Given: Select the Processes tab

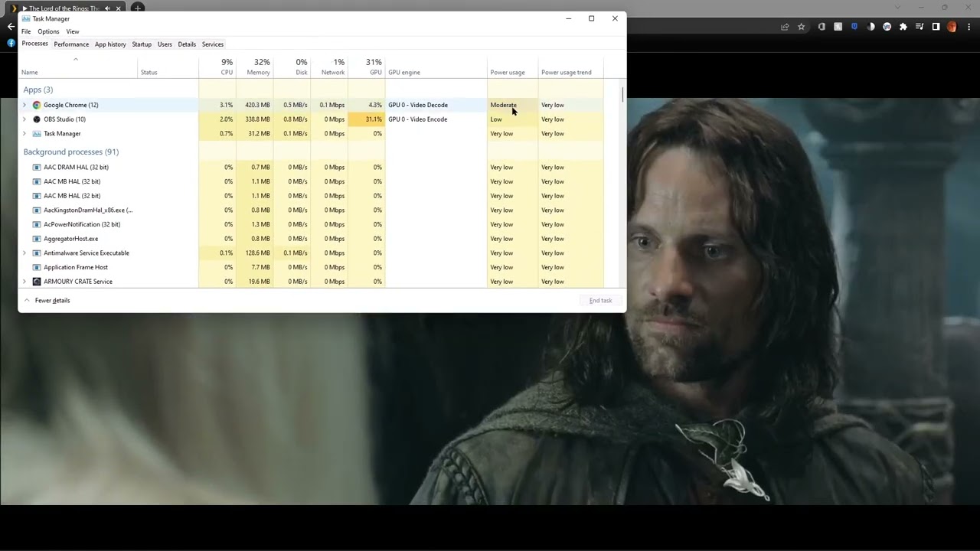Looking at the screenshot, I should tap(34, 44).
